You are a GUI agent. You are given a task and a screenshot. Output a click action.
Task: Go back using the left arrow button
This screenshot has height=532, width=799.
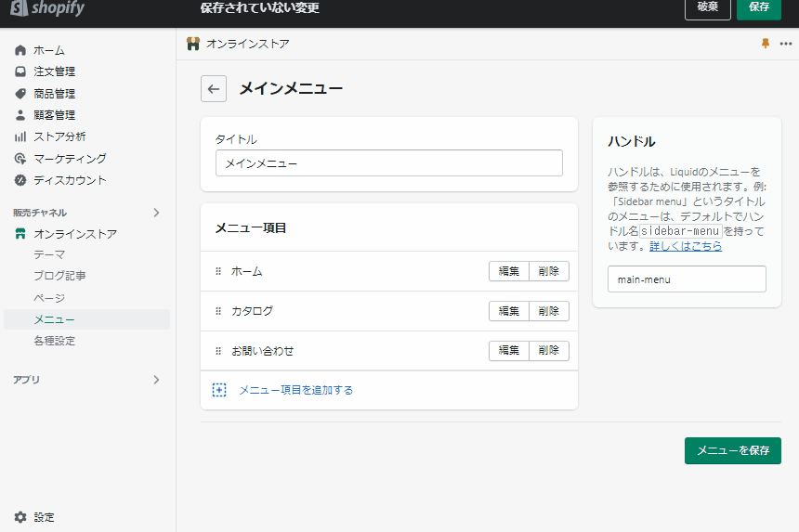pyautogui.click(x=214, y=88)
